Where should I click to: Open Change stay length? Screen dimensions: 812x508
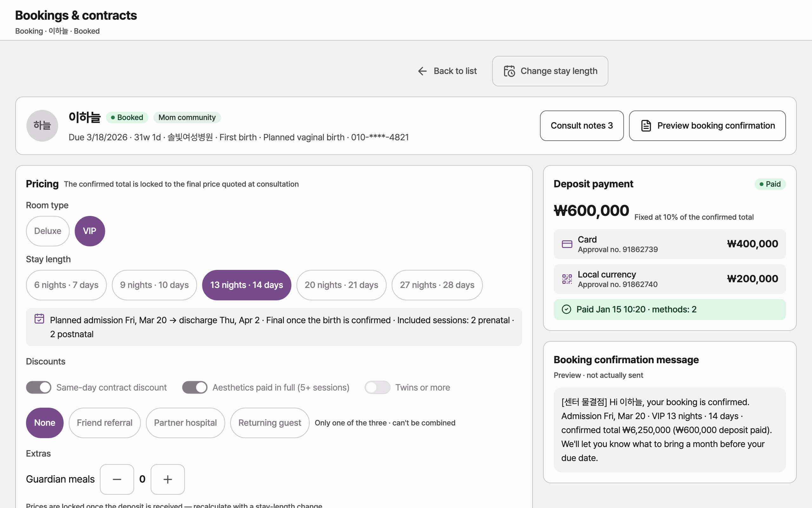click(x=550, y=71)
